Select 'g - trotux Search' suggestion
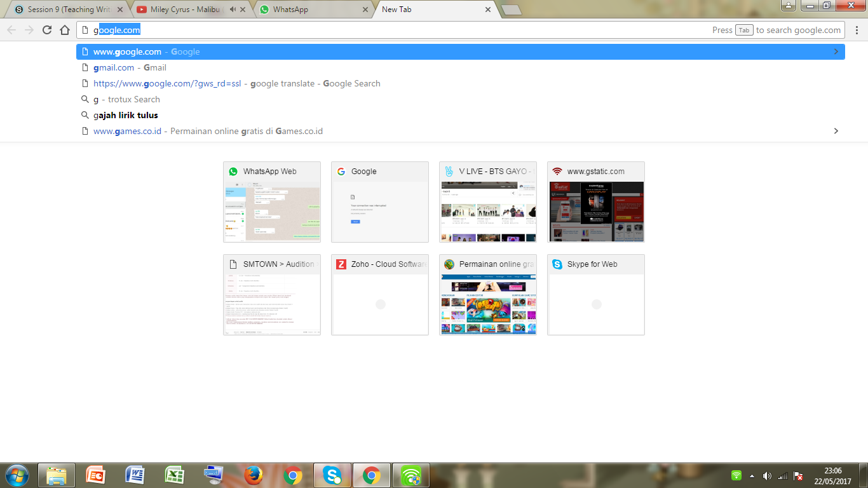The width and height of the screenshot is (868, 488). pyautogui.click(x=461, y=99)
